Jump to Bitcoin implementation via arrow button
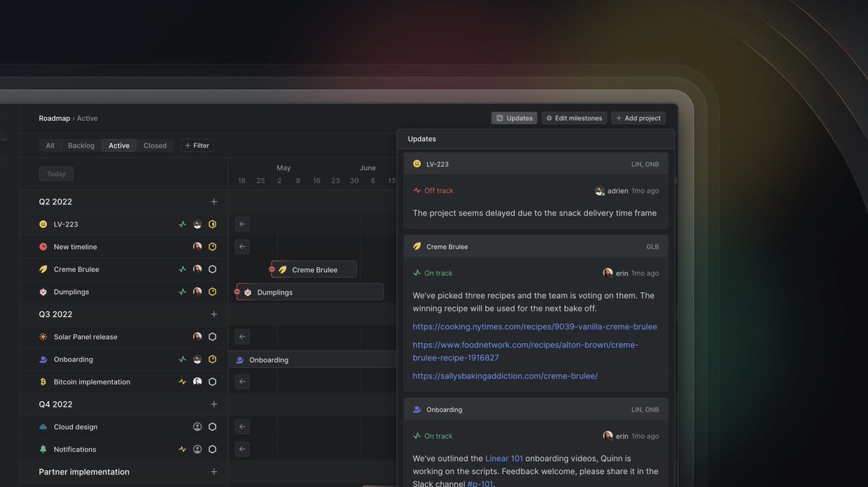868x487 pixels. (x=242, y=381)
